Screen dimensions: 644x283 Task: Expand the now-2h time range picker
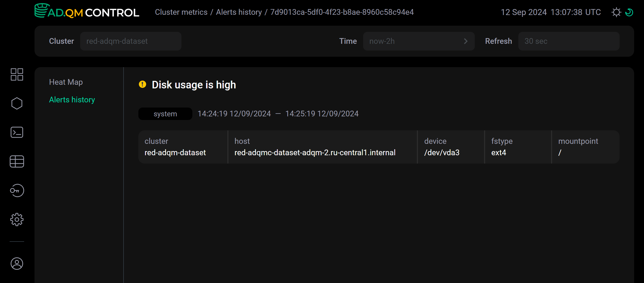pos(419,41)
